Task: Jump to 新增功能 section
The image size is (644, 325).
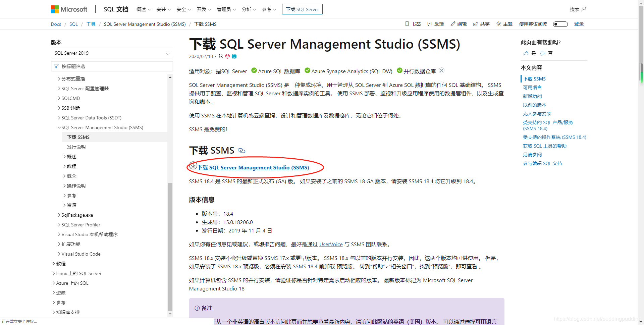Action: 532,96
